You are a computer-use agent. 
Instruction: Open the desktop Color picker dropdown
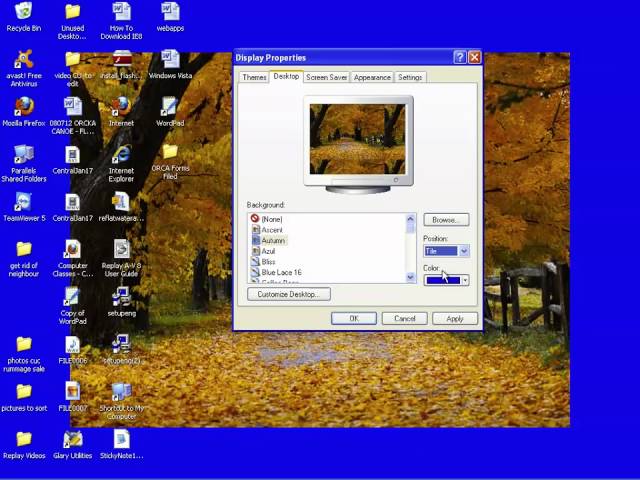(x=446, y=280)
